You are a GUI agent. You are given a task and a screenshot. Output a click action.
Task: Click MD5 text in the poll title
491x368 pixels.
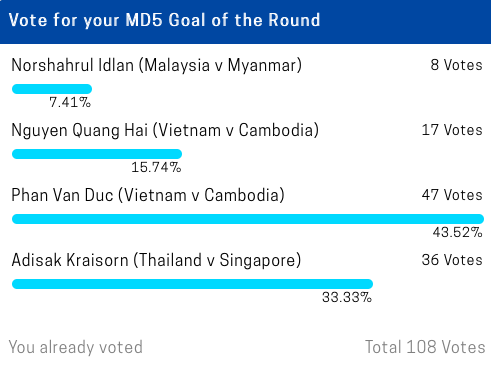(144, 20)
